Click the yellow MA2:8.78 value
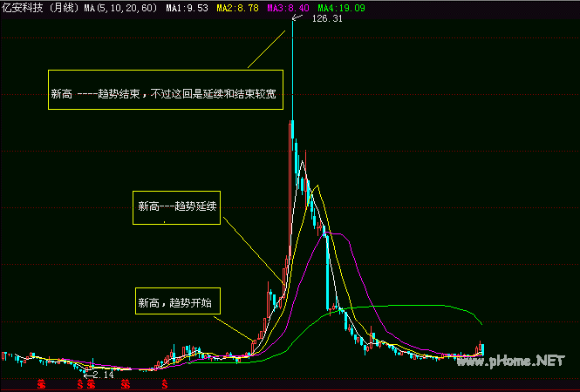This screenshot has height=392, width=580. tap(237, 8)
